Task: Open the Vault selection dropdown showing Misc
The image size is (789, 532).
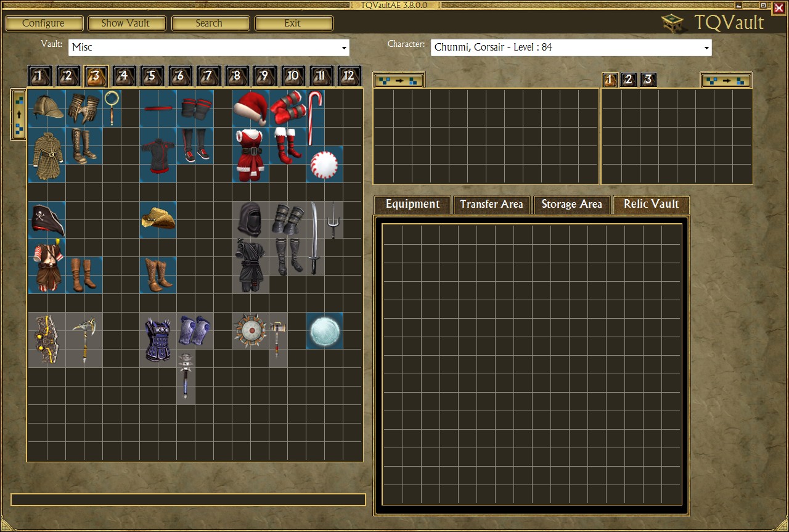Action: pyautogui.click(x=209, y=47)
